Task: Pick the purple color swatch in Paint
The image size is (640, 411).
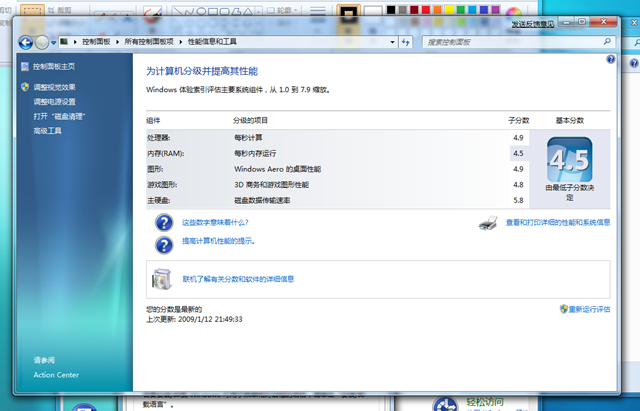Action: pos(496,10)
